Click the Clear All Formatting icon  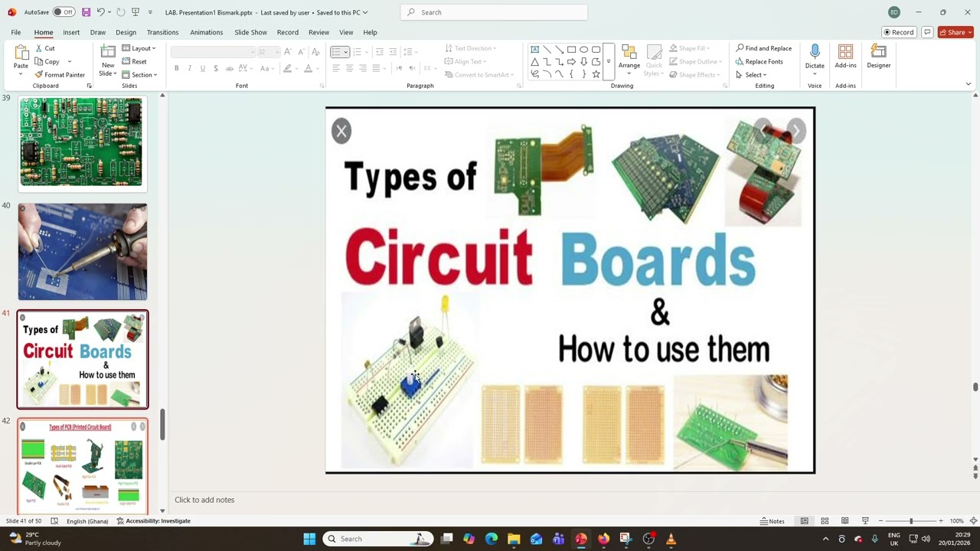[x=315, y=51]
